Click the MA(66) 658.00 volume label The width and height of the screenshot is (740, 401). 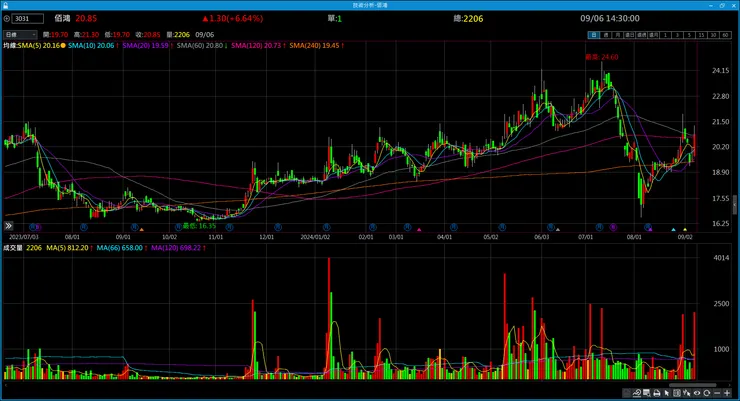(x=122, y=248)
